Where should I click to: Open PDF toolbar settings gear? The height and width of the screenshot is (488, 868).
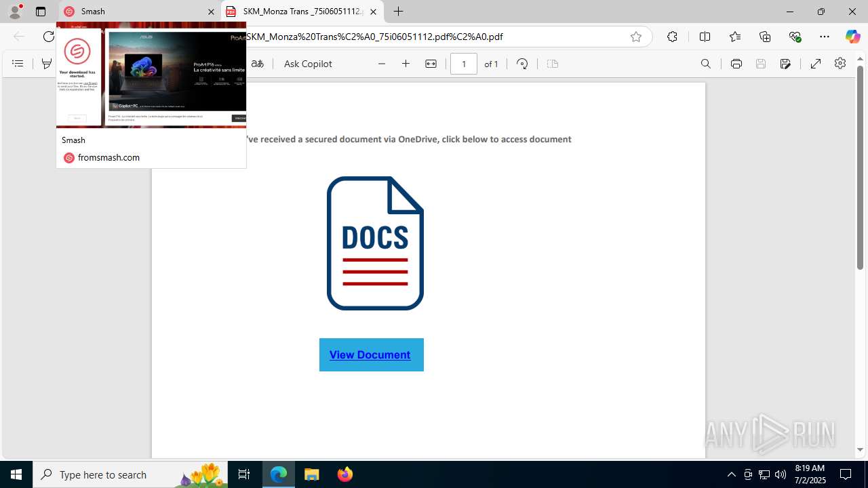coord(840,63)
